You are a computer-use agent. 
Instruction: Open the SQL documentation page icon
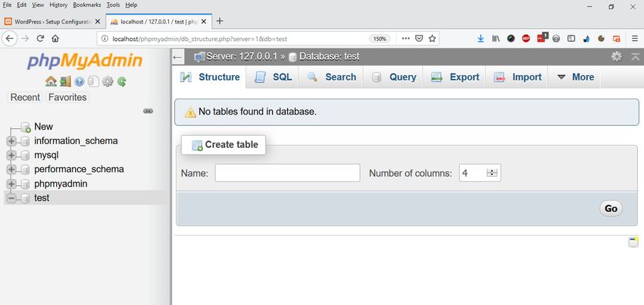(x=93, y=81)
